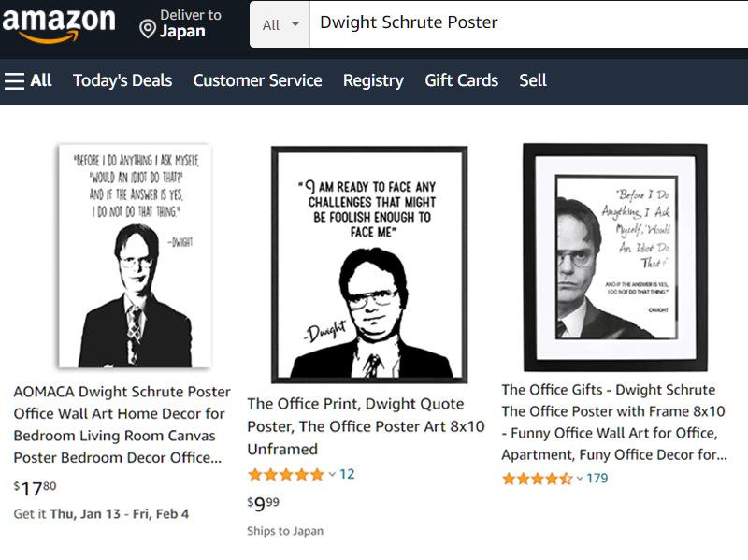Image resolution: width=748 pixels, height=560 pixels.
Task: Expand rating breakdown chevron beside 179 reviews
Action: tap(580, 479)
